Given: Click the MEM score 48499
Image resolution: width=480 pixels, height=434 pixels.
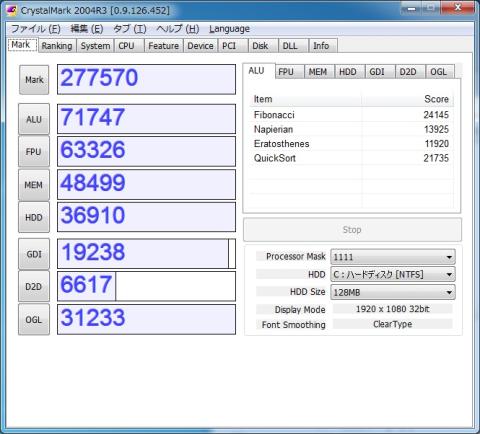Looking at the screenshot, I should (x=146, y=184).
